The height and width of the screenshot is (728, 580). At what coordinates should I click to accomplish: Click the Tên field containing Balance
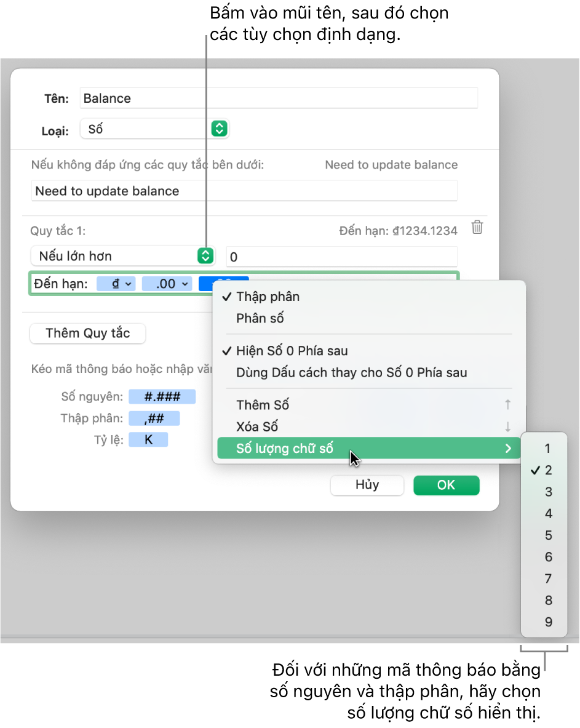click(279, 98)
